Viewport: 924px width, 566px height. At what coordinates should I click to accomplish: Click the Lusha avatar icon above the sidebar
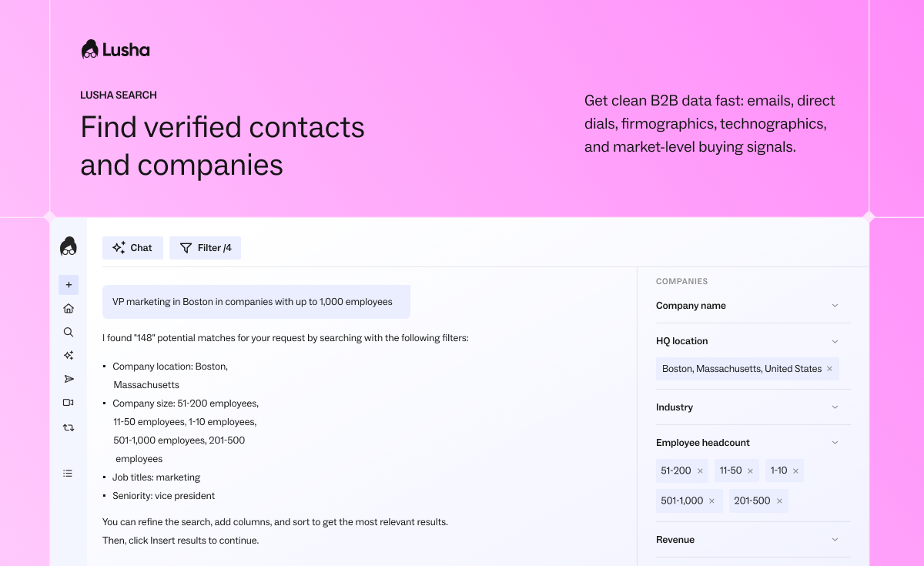pos(69,246)
